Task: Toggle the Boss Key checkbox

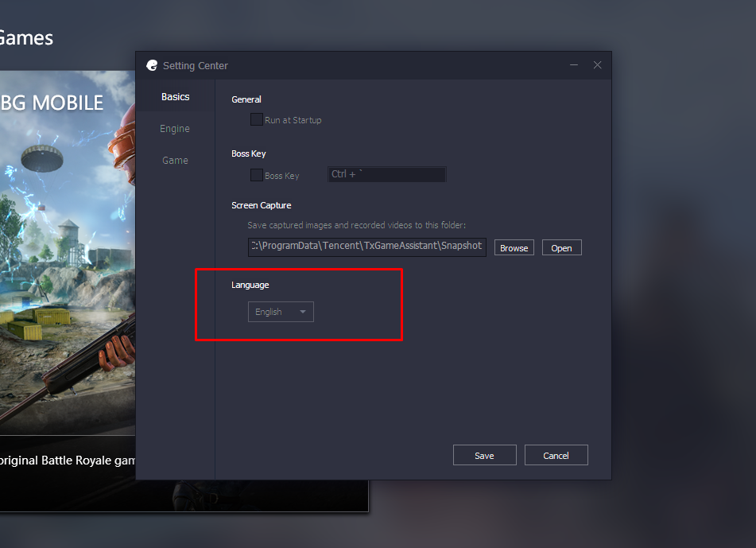Action: pos(257,175)
